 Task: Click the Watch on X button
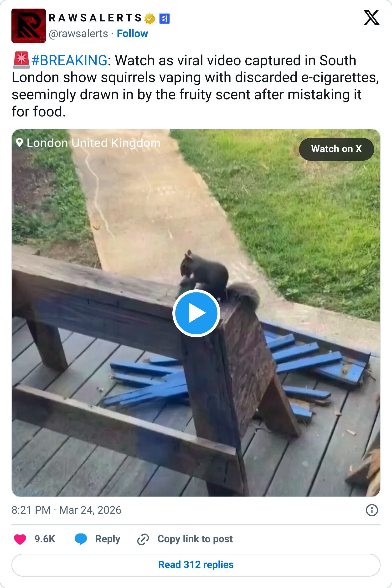click(x=336, y=149)
